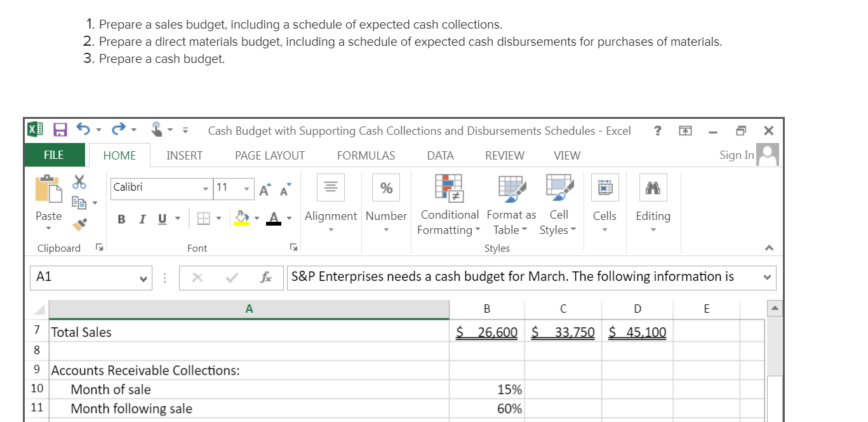Open the Clipboard dialog launcher
This screenshot has height=422, width=868.
click(x=99, y=248)
